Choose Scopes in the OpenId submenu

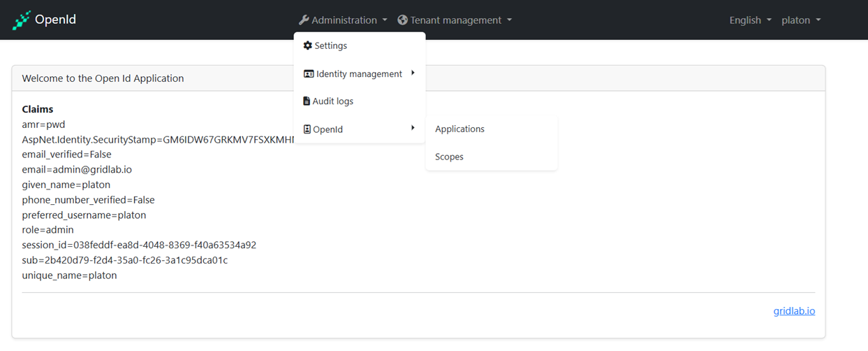(449, 157)
